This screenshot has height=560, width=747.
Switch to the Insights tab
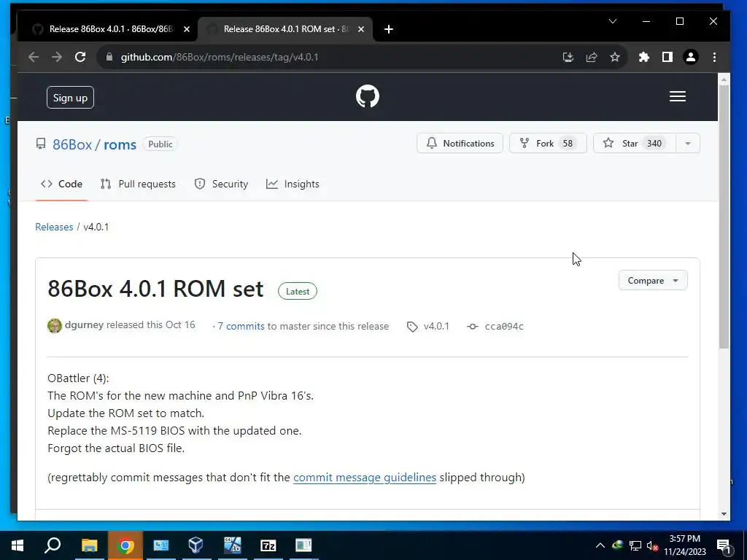(293, 184)
